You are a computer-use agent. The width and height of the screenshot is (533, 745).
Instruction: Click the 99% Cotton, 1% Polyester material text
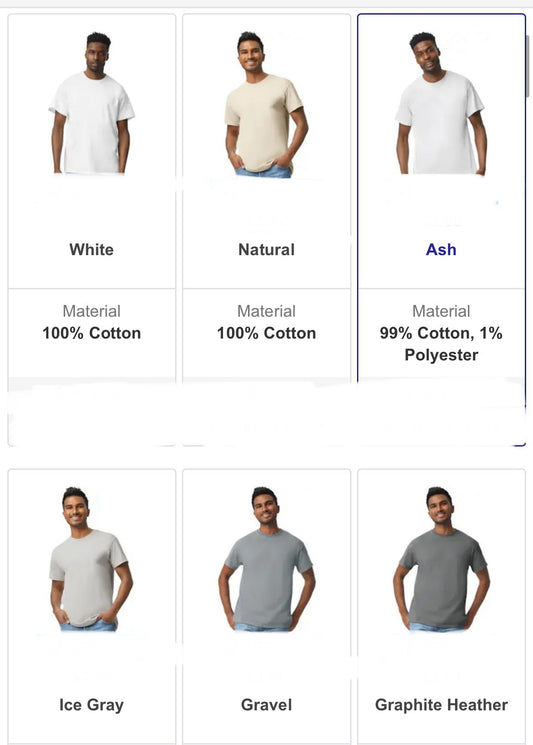pyautogui.click(x=441, y=344)
